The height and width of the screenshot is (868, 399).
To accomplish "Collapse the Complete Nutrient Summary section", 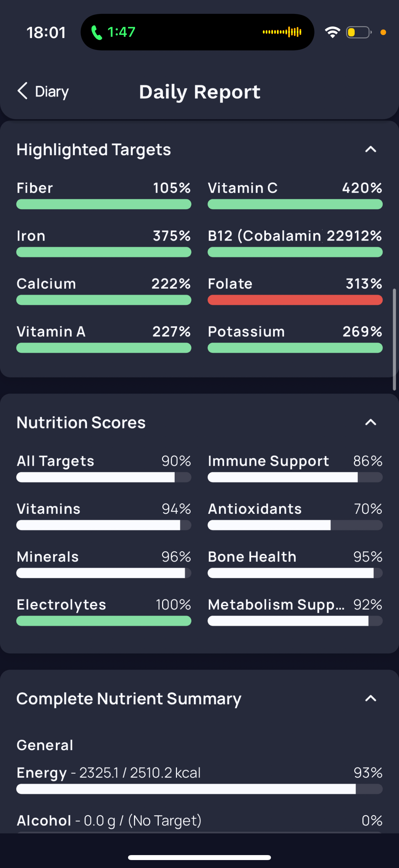I will 370,699.
